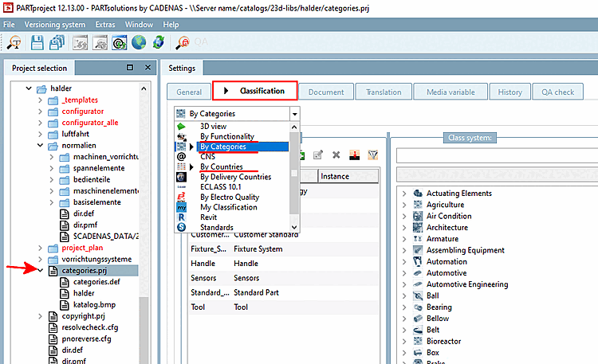Screen dimensions: 598x364
Task: Choose By Functionality in the dropdown list
Action: coord(227,136)
